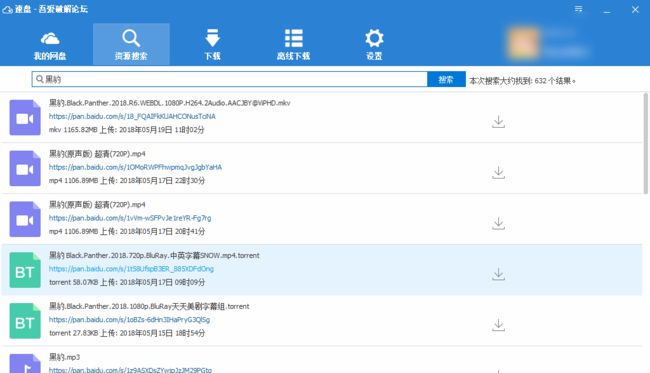The width and height of the screenshot is (650, 373).
Task: Click BT icon of the 1080p 天天美剧 torrent
Action: click(x=25, y=321)
